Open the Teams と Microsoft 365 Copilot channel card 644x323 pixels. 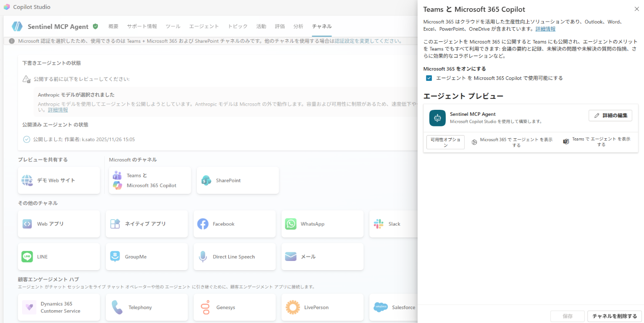click(x=150, y=180)
